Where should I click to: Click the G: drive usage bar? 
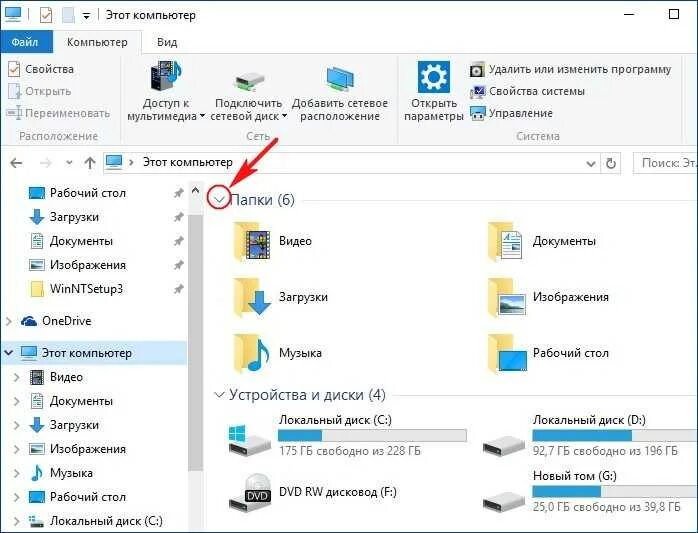615,492
